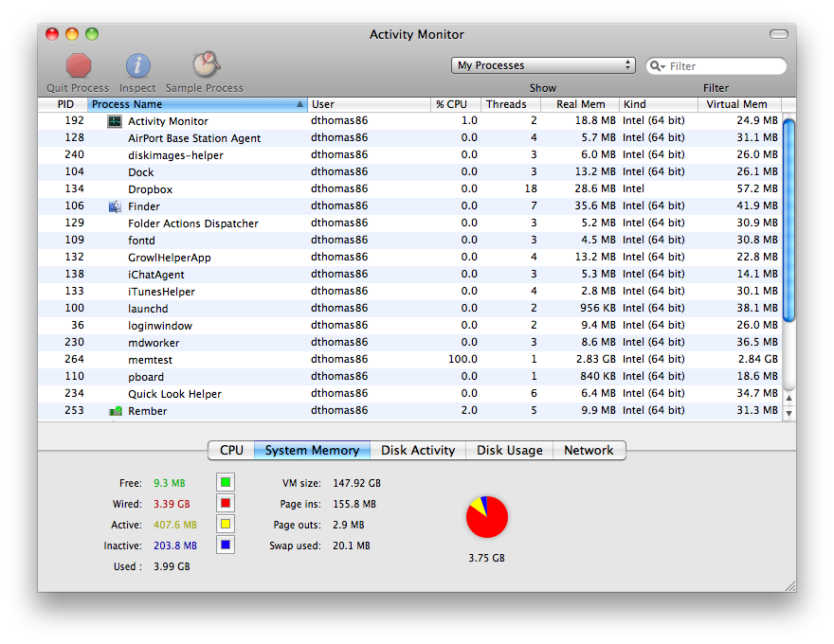834x644 pixels.
Task: Sort by the Real Mem column header
Action: coord(580,104)
